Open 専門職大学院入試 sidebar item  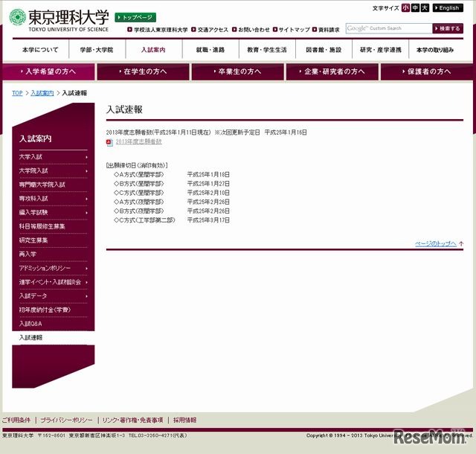[54, 185]
